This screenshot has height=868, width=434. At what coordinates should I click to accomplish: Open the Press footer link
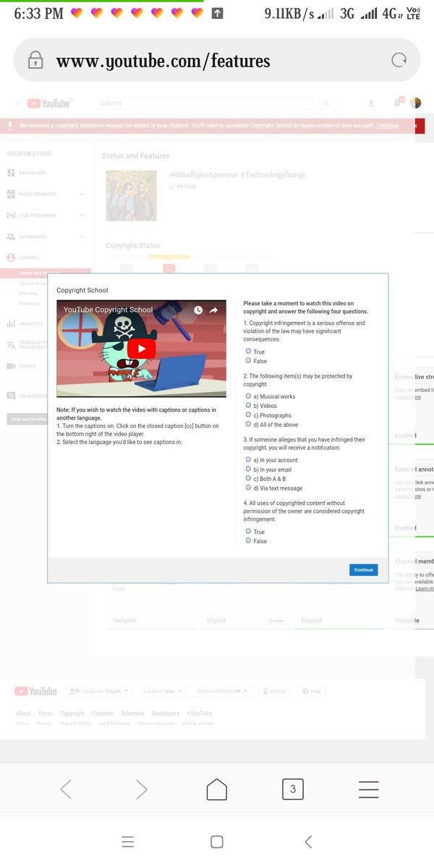(x=46, y=713)
